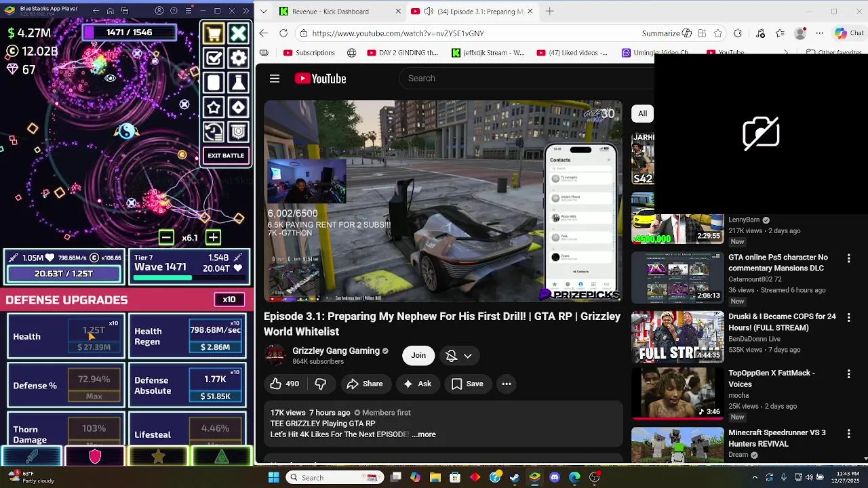Click Summarize in the address bar
The height and width of the screenshot is (488, 868).
pos(667,33)
